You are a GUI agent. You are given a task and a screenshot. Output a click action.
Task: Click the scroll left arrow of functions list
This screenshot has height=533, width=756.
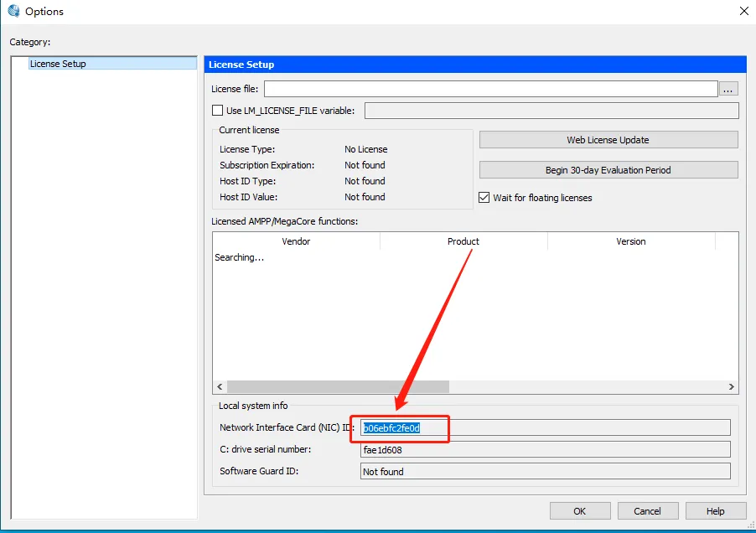(220, 386)
